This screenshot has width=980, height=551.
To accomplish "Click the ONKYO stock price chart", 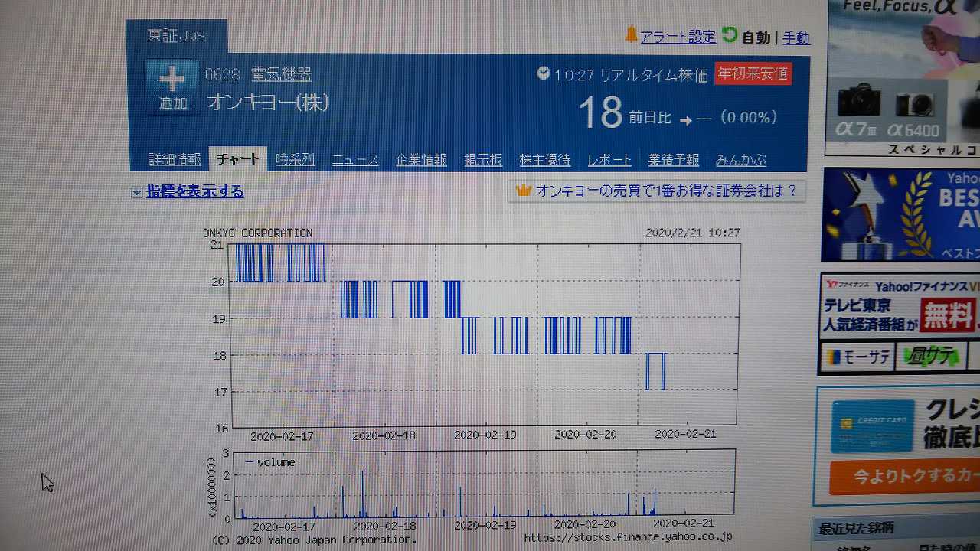I will (484, 334).
